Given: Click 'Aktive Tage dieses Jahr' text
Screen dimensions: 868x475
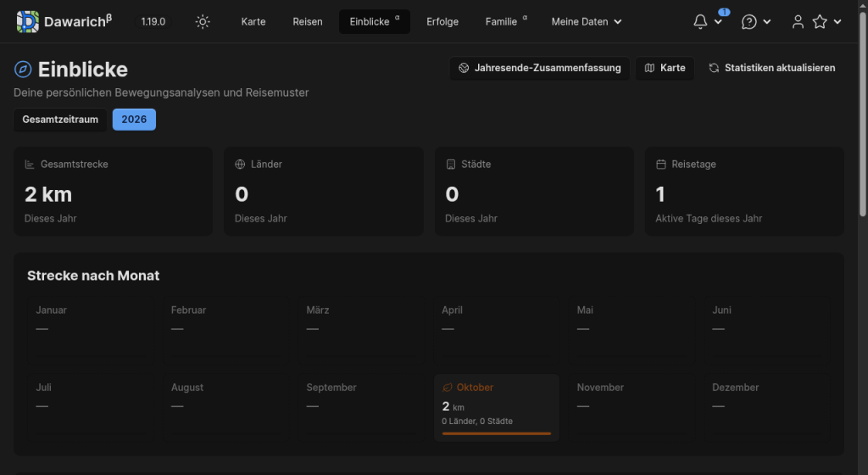Looking at the screenshot, I should (709, 219).
